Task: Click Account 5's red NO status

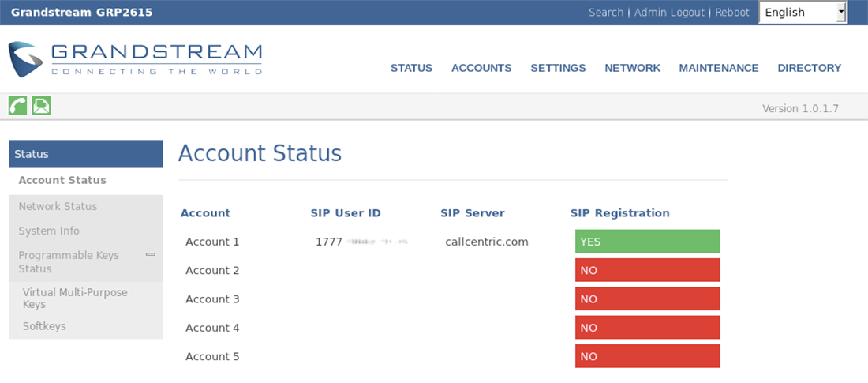Action: pyautogui.click(x=648, y=356)
